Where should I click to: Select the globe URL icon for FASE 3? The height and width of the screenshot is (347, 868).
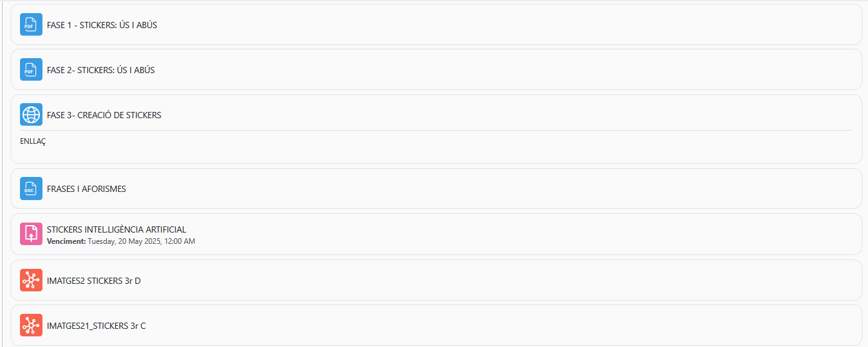click(31, 115)
